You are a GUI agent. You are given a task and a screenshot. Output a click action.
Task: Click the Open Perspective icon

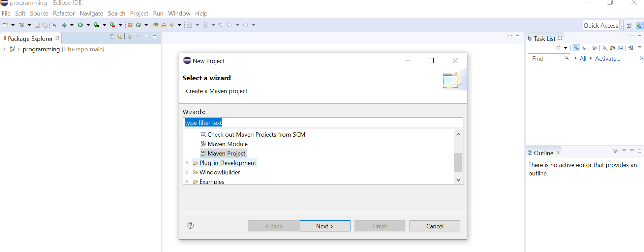[629, 25]
